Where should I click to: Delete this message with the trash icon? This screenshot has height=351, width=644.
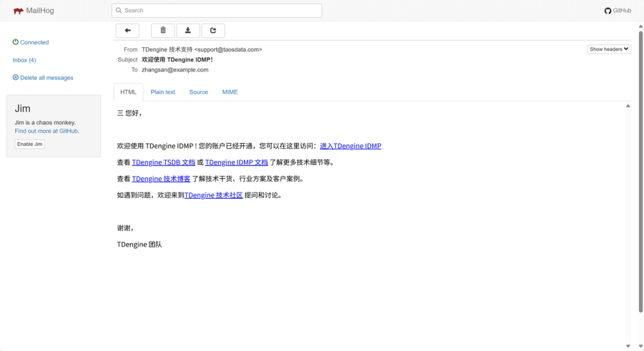(163, 30)
